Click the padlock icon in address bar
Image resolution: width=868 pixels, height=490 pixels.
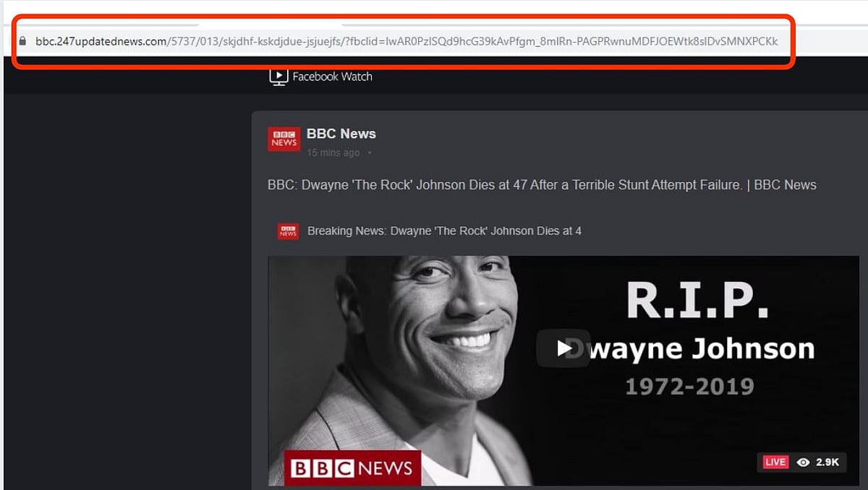point(23,41)
